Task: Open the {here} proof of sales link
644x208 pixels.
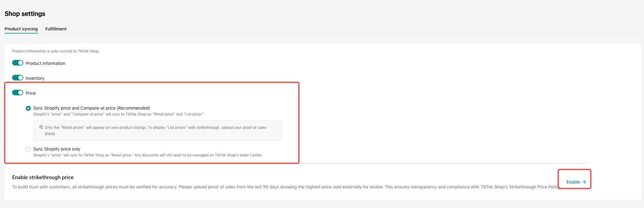Action: 50,134
